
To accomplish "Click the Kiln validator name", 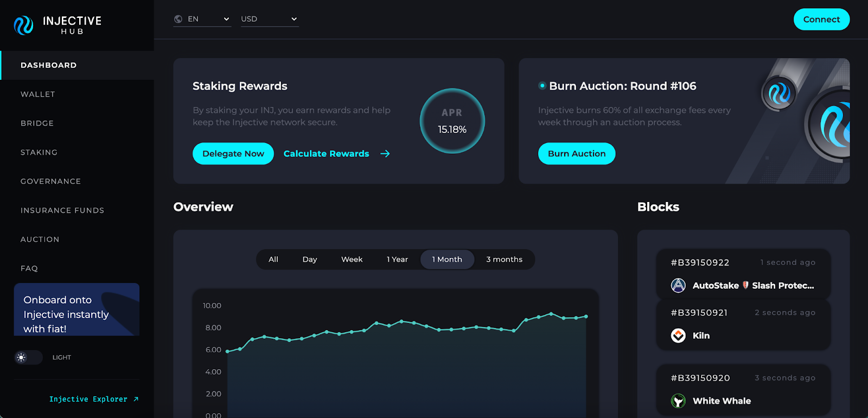I will (x=701, y=335).
